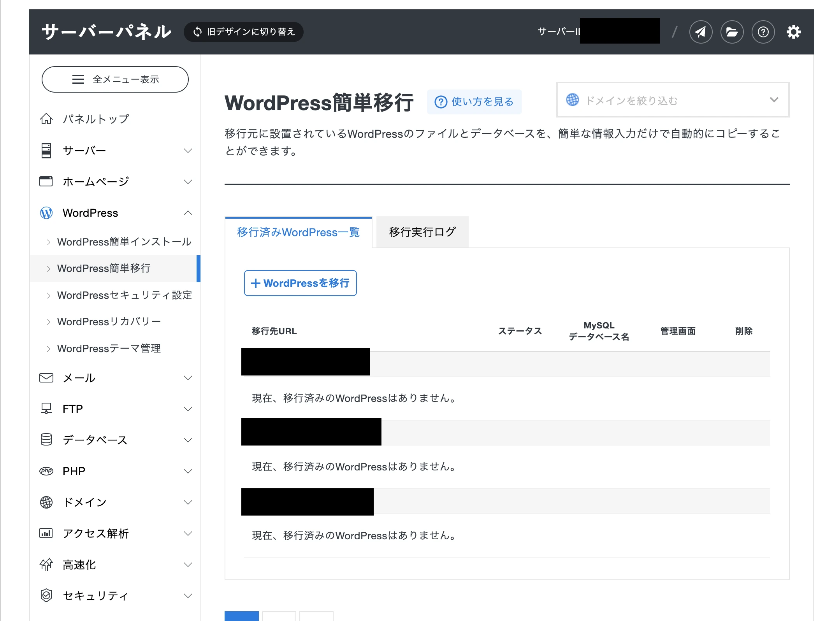The width and height of the screenshot is (840, 621).
Task: Click 旧デザインに切り替え button
Action: [243, 32]
